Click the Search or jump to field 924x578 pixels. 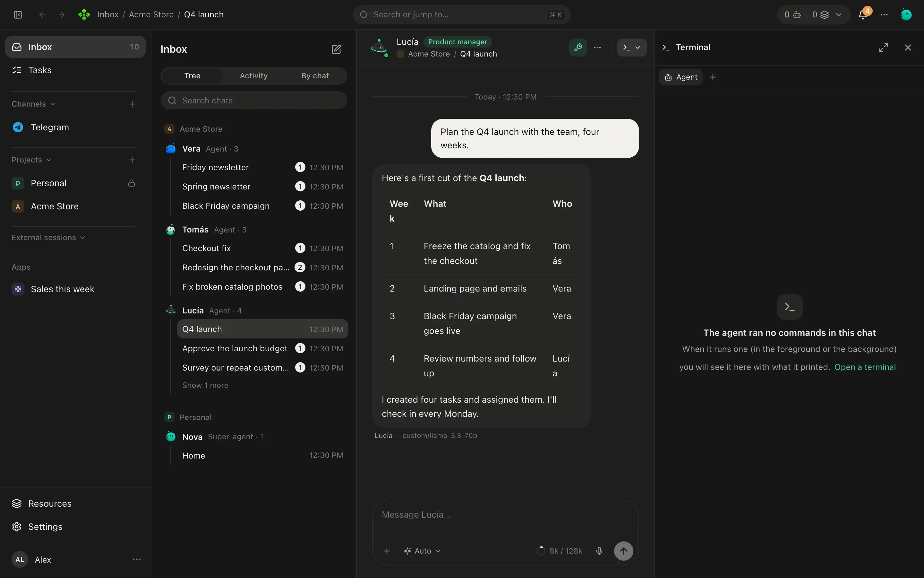462,14
